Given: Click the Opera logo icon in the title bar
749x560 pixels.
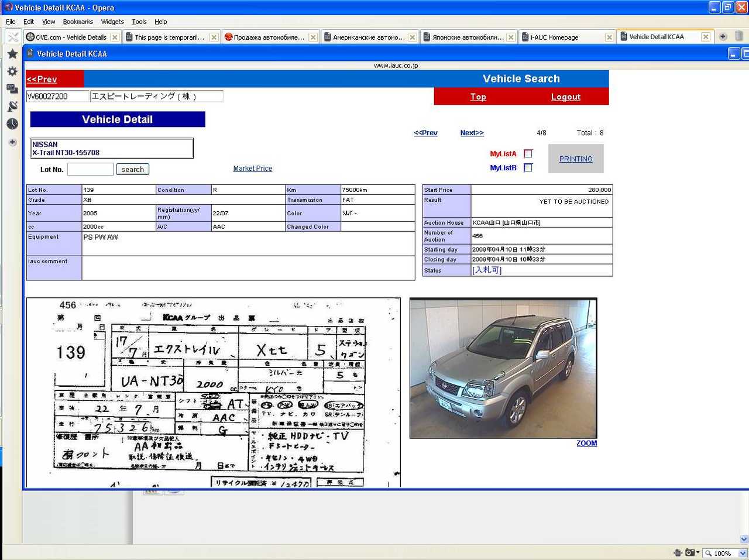Looking at the screenshot, I should coord(8,8).
